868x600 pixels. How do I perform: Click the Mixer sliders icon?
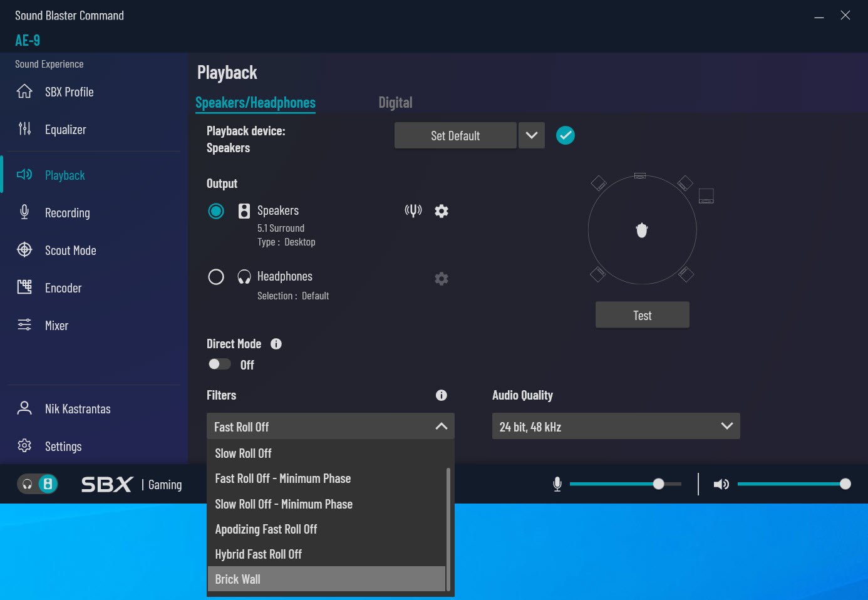[x=24, y=325]
